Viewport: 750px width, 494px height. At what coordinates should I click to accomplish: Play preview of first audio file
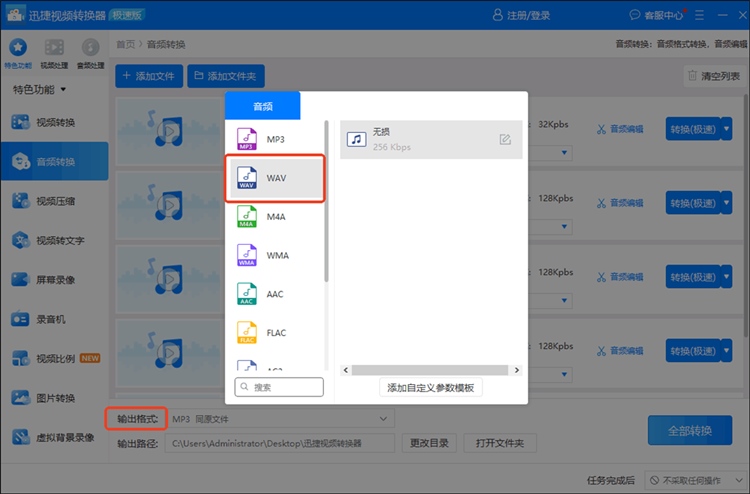tap(169, 131)
